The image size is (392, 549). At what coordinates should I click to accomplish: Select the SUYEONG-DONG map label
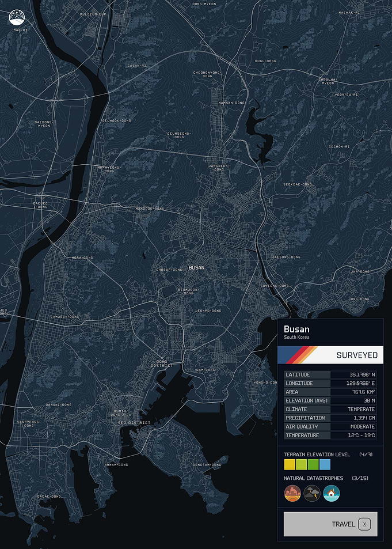[x=275, y=286]
